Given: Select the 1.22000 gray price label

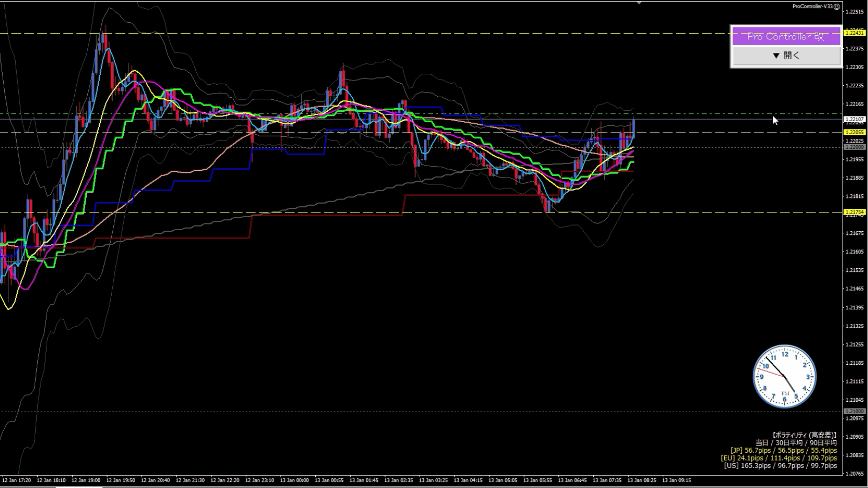Looking at the screenshot, I should (x=854, y=147).
